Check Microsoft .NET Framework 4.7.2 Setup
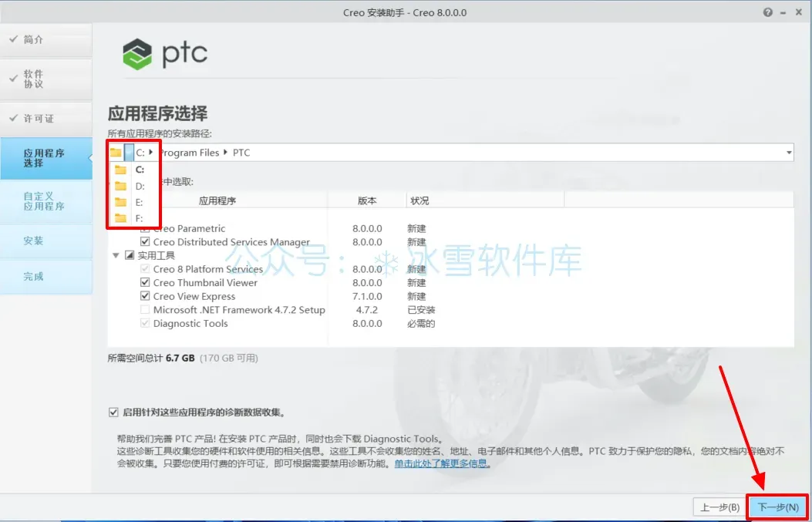 coord(145,310)
